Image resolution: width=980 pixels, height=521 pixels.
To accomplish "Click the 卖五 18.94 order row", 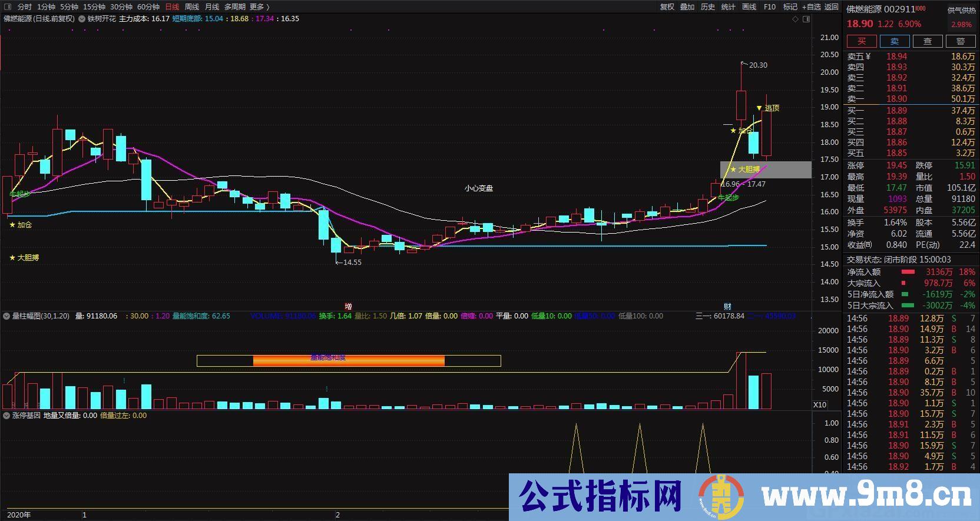I will coord(912,57).
